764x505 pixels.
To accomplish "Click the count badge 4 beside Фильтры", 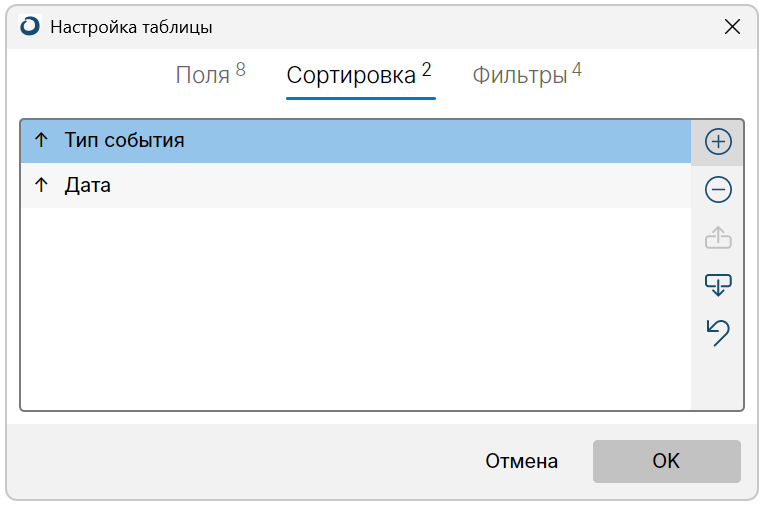I will point(577,69).
